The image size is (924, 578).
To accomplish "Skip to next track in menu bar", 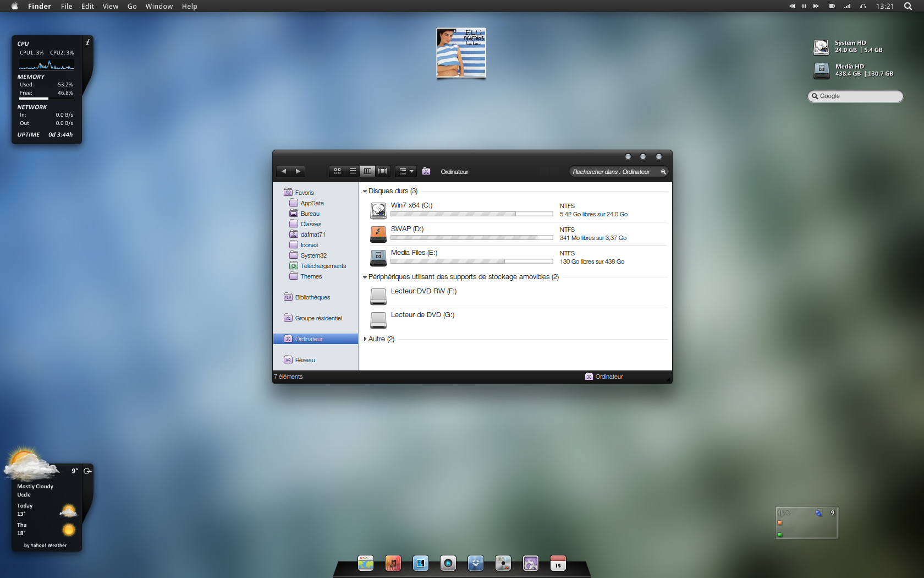I will (x=816, y=6).
